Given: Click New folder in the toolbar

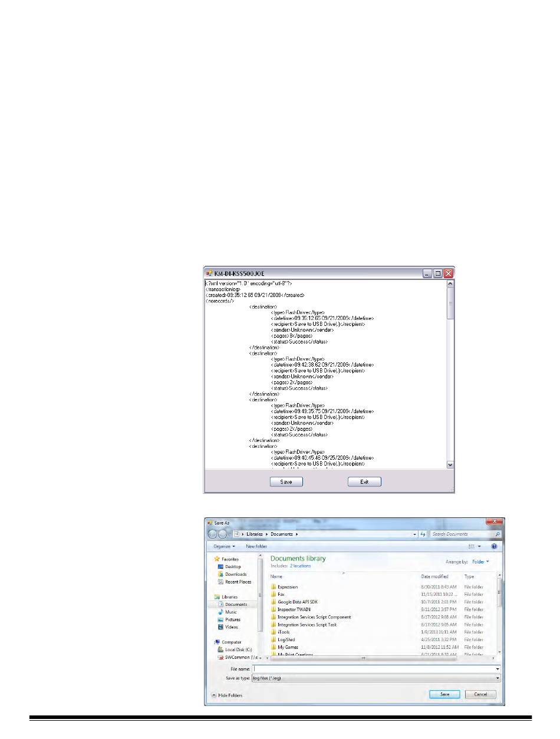Looking at the screenshot, I should pyautogui.click(x=256, y=546).
